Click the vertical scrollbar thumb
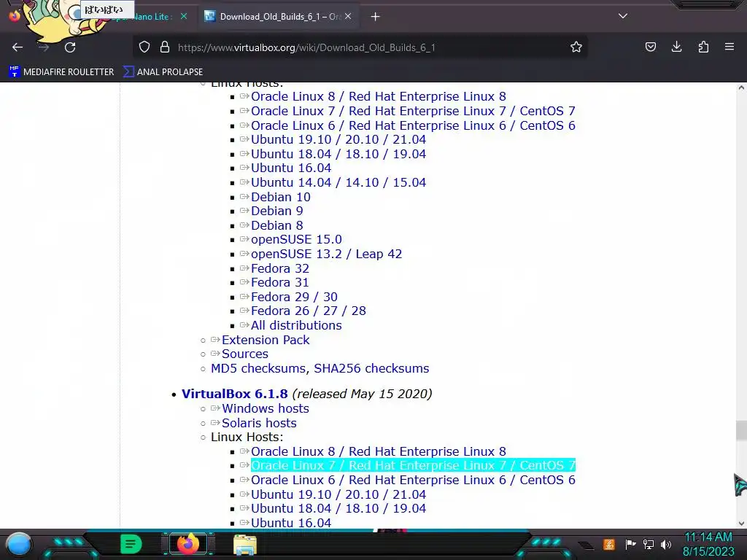 (x=741, y=430)
